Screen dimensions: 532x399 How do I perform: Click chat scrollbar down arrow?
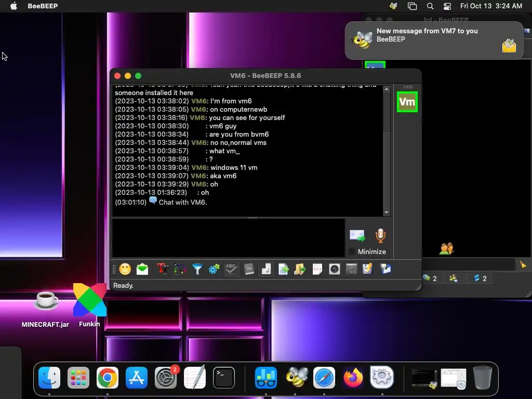pyautogui.click(x=387, y=212)
